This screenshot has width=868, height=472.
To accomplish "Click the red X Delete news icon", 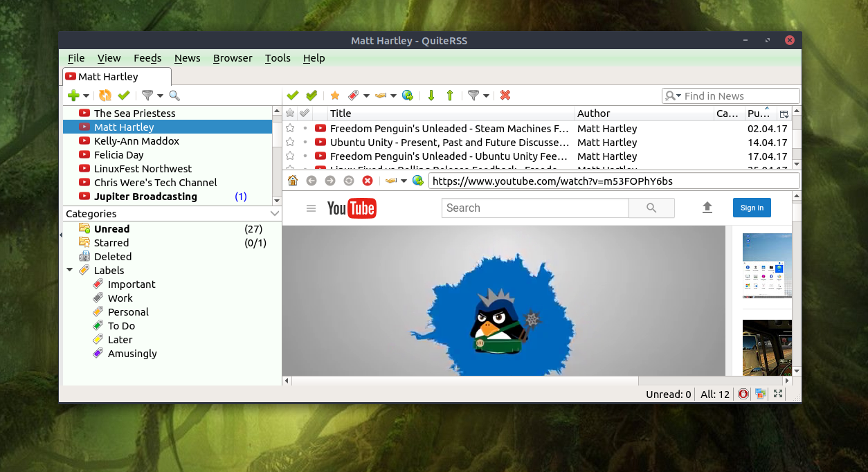I will pyautogui.click(x=505, y=96).
